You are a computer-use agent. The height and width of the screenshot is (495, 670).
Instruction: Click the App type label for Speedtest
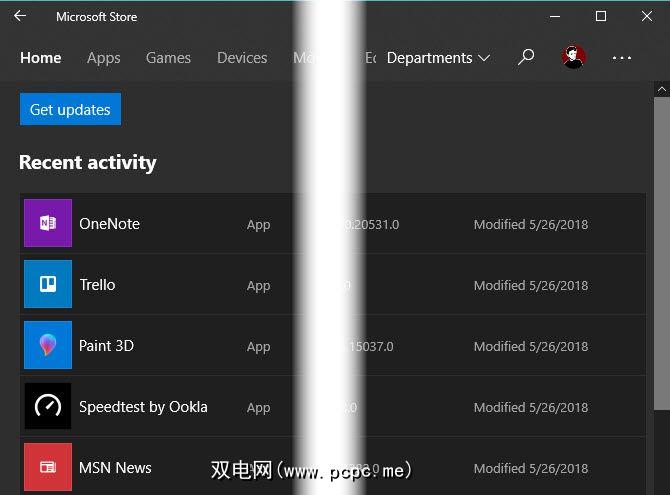pyautogui.click(x=259, y=408)
